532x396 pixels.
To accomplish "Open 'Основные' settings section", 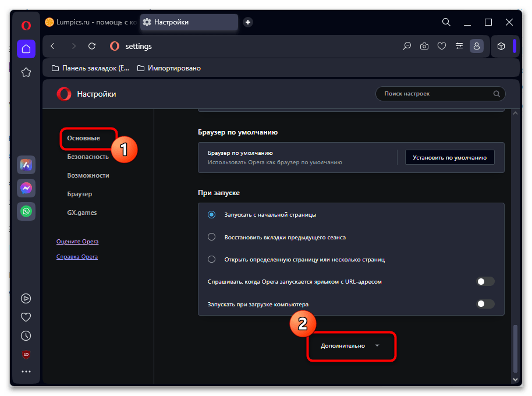I will [83, 138].
